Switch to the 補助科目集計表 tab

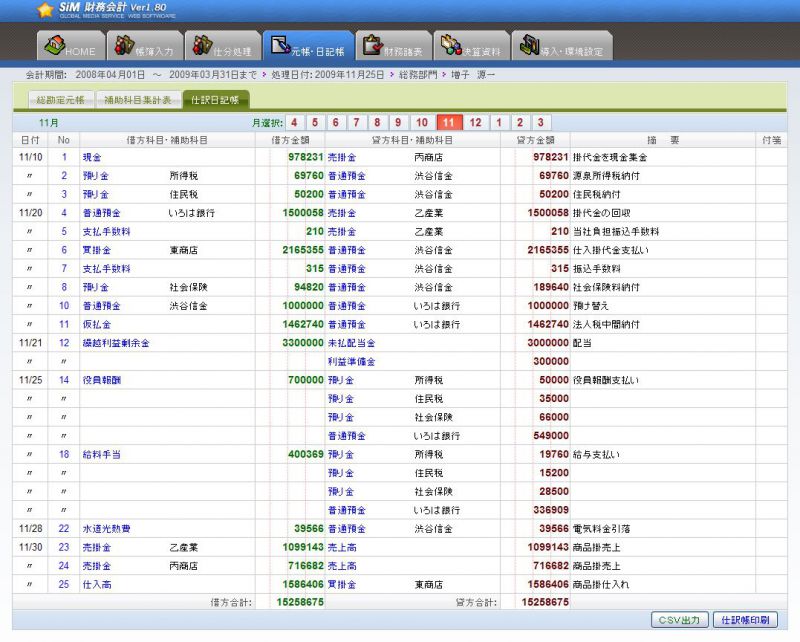click(138, 100)
